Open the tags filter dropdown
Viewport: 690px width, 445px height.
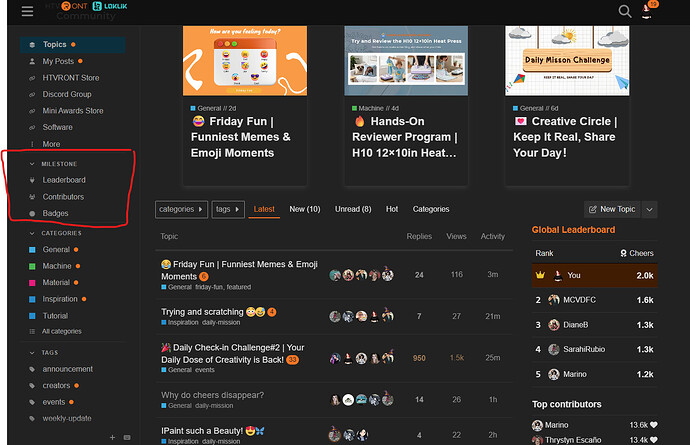227,209
